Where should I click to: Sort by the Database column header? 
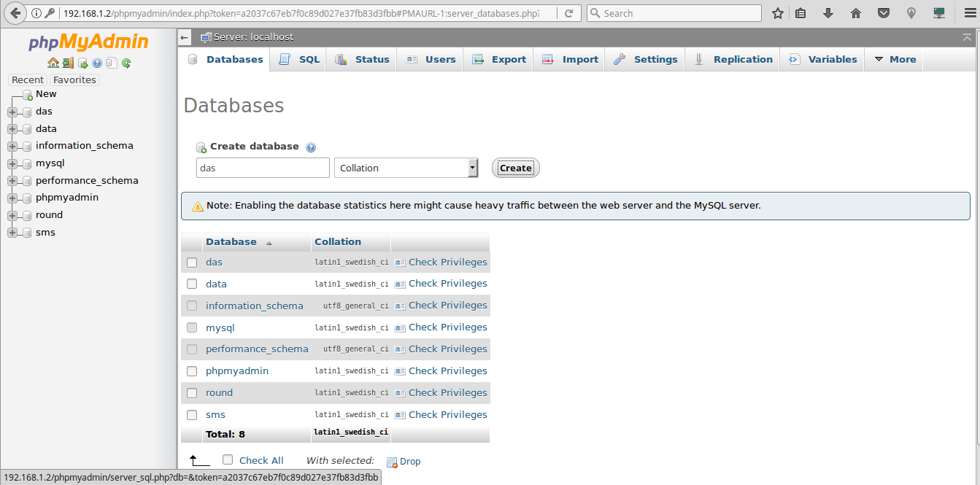pos(231,241)
